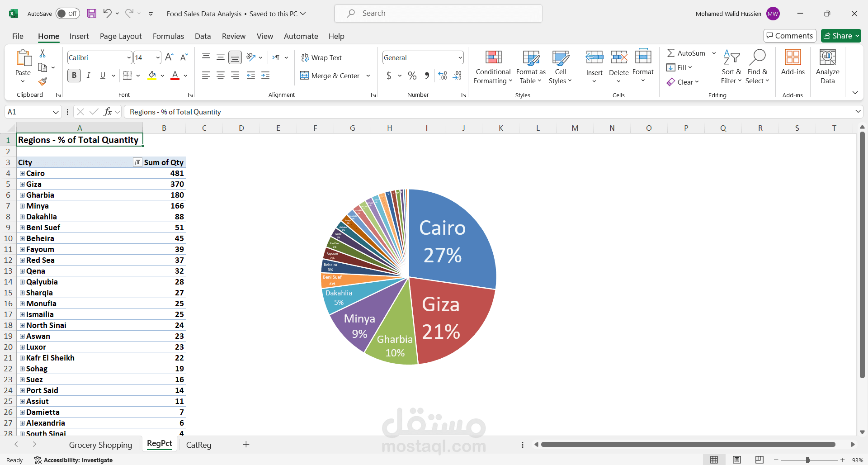
Task: Apply Percent Style to selection
Action: click(412, 76)
